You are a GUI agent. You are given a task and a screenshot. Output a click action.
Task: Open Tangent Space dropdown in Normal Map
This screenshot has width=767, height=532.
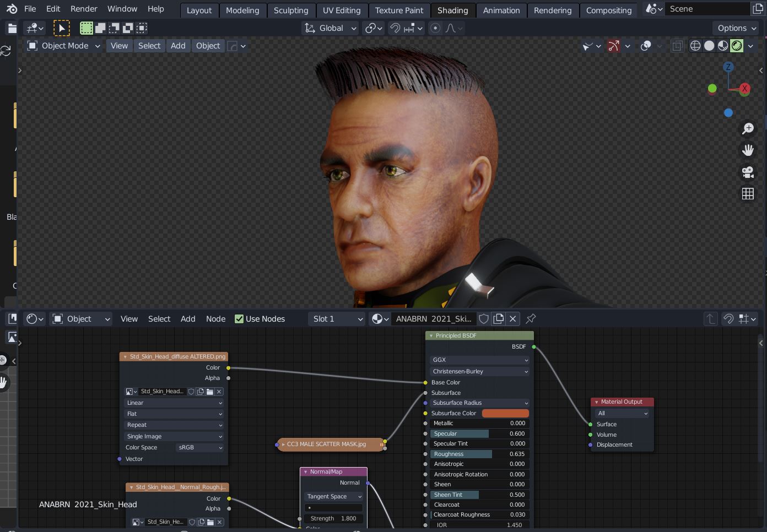coord(333,496)
